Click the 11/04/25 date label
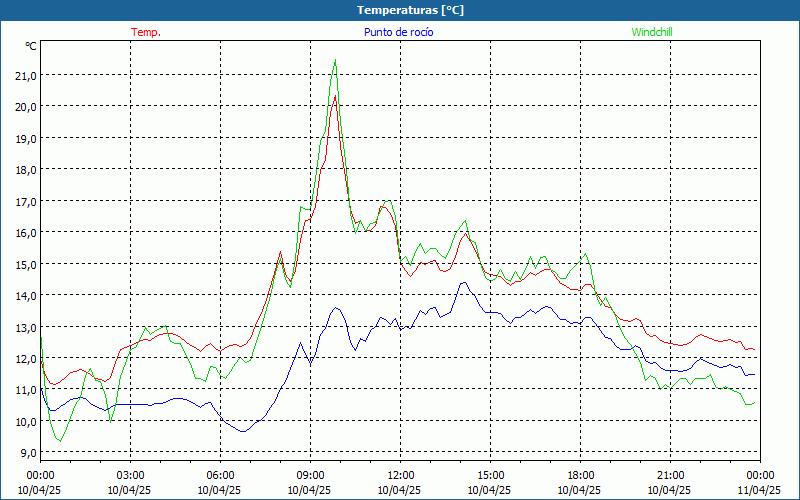Viewport: 800px width, 500px height. (759, 490)
